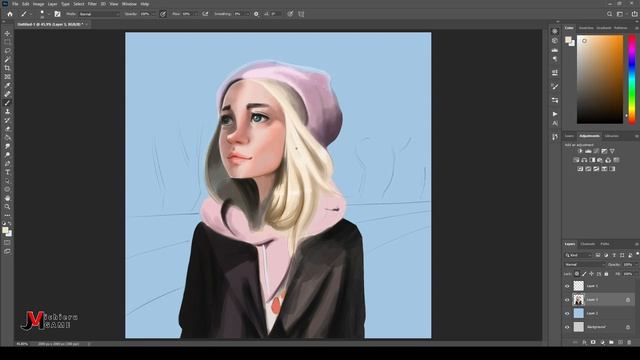The width and height of the screenshot is (640, 360).
Task: Hide the Background layer
Action: pyautogui.click(x=567, y=327)
